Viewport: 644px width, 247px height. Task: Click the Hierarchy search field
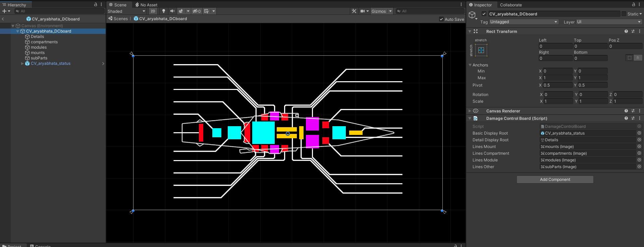(x=60, y=11)
